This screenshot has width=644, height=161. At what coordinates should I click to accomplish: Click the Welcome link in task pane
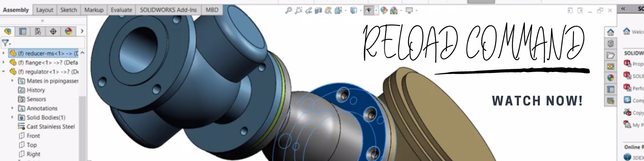634,31
